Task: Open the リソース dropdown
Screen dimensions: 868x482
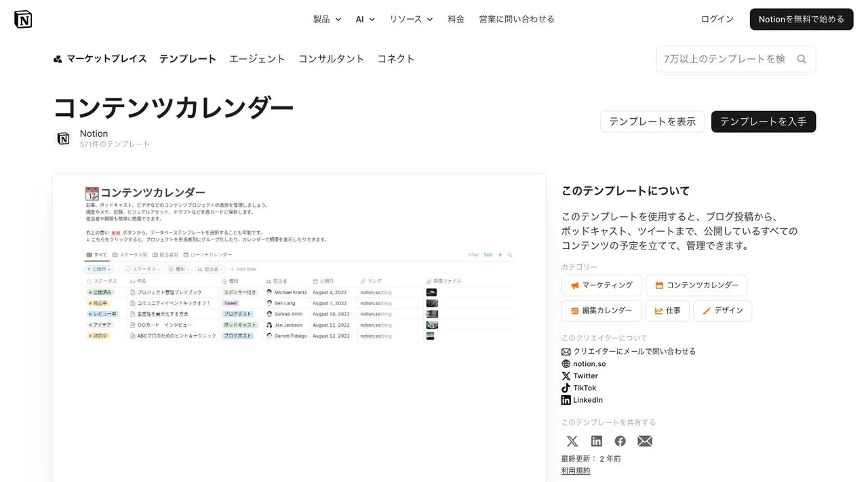Action: [411, 19]
